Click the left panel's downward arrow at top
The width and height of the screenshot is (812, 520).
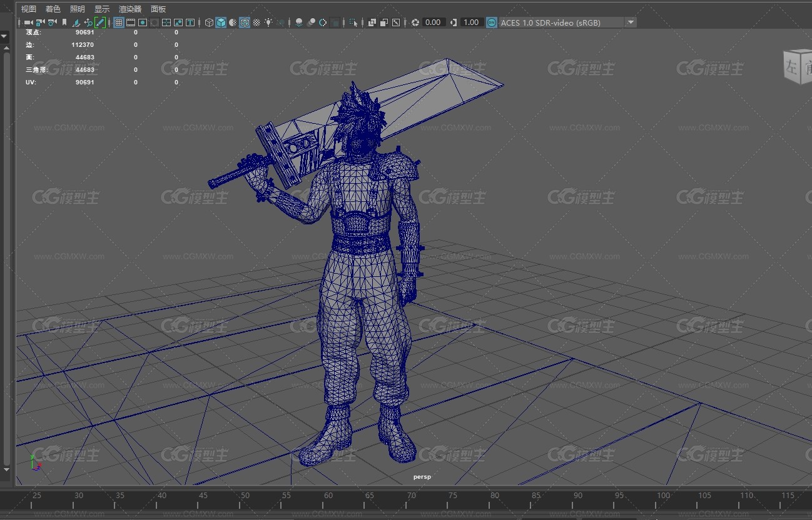click(4, 36)
